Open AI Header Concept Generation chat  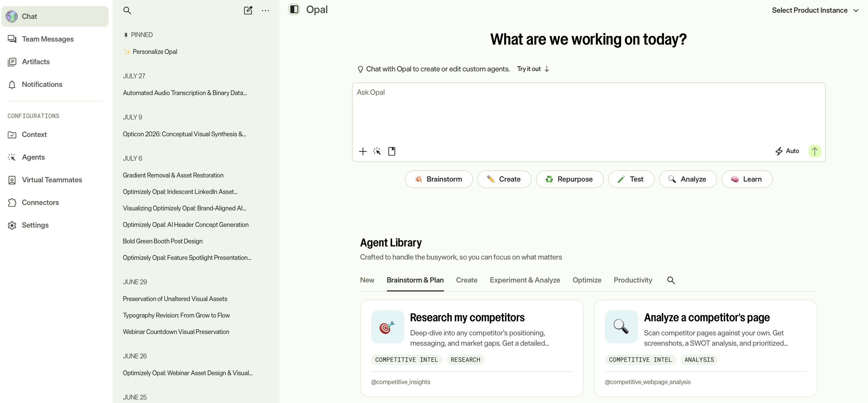[x=186, y=225]
